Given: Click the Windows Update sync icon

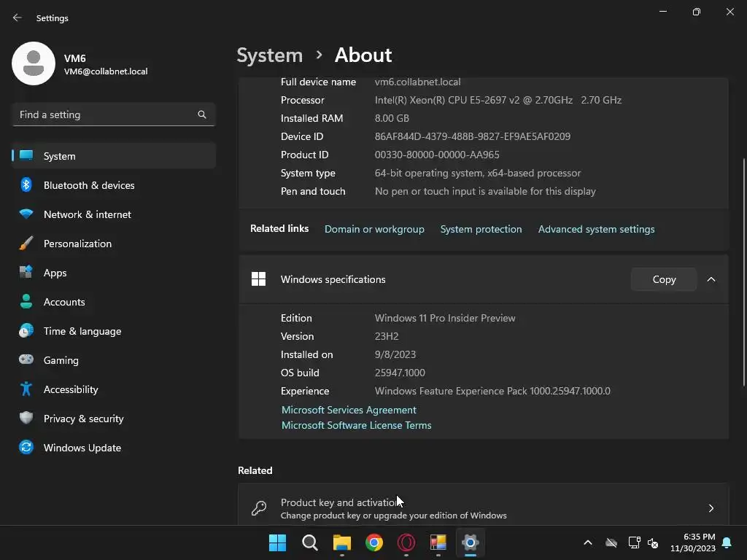Looking at the screenshot, I should coord(26,447).
